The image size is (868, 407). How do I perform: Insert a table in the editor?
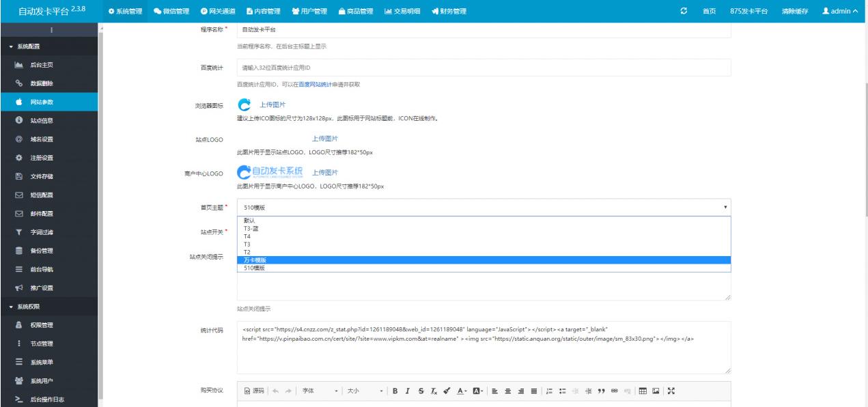643,392
